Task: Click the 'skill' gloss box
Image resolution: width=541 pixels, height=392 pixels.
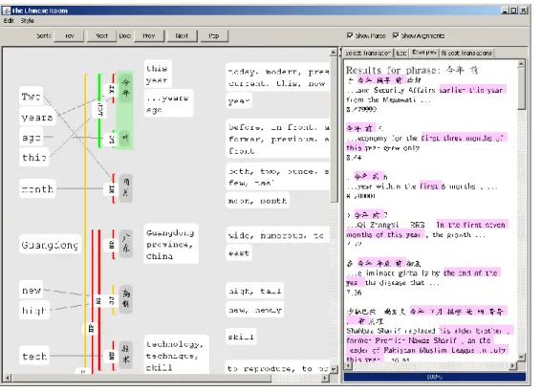Action: point(241,337)
